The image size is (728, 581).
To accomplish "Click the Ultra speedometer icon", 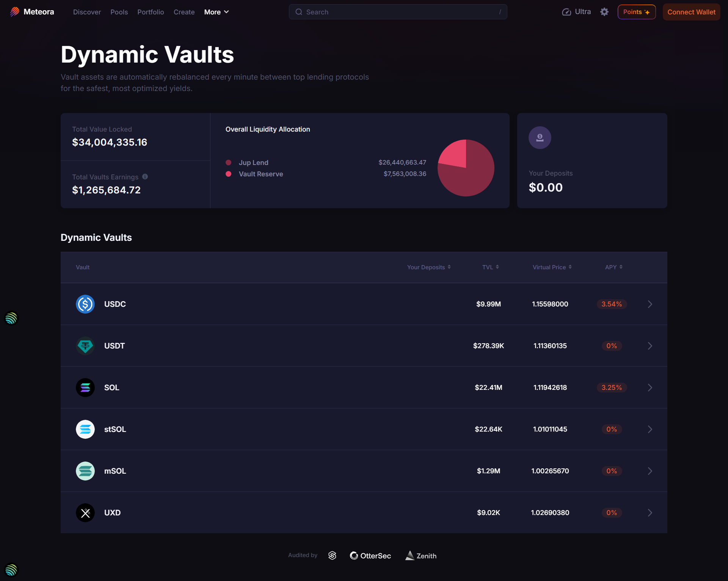I will (566, 12).
